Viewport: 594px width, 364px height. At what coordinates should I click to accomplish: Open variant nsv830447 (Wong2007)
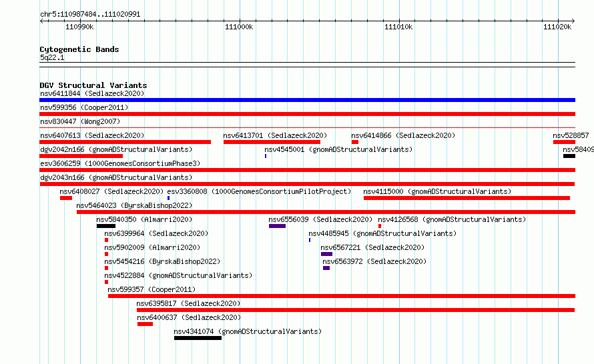click(80, 121)
